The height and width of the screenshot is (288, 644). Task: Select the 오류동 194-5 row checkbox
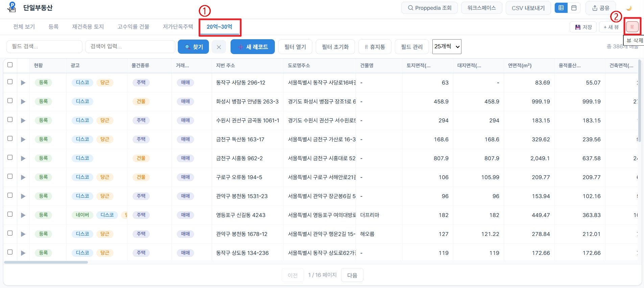coord(10,176)
